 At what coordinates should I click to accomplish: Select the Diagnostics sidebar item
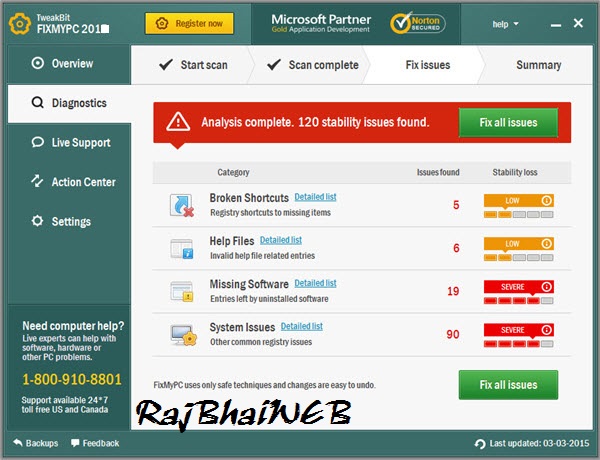click(x=69, y=103)
